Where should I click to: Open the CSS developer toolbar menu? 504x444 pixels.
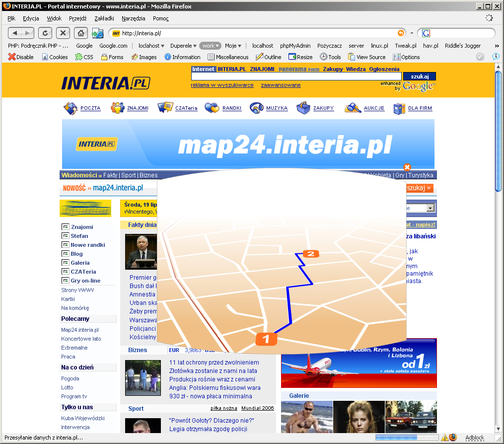pyautogui.click(x=84, y=57)
